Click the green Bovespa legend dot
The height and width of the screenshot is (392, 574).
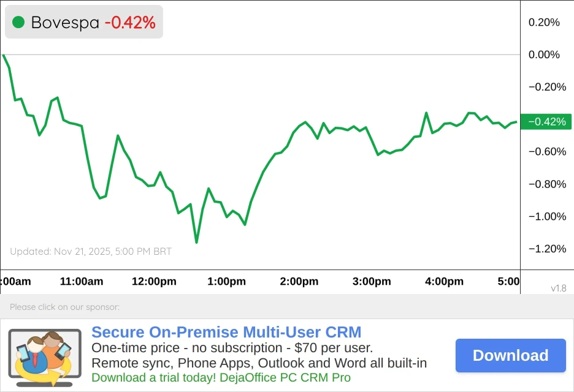click(18, 23)
